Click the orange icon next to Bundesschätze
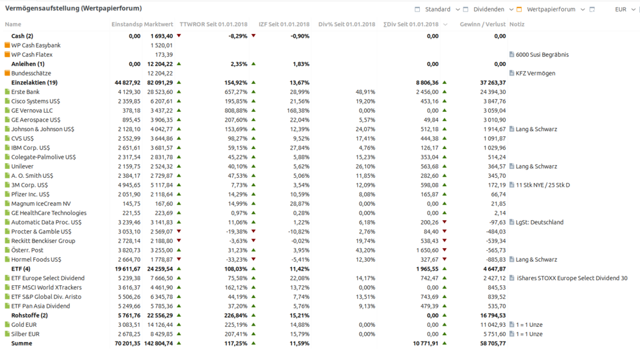Image resolution: width=640 pixels, height=364 pixels. (7, 73)
